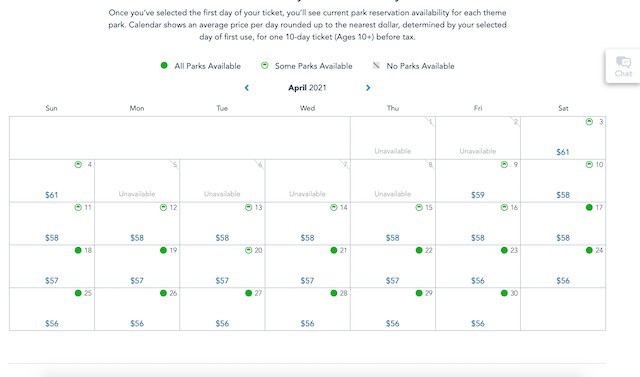Click the All Parks Available legend dot

click(164, 65)
